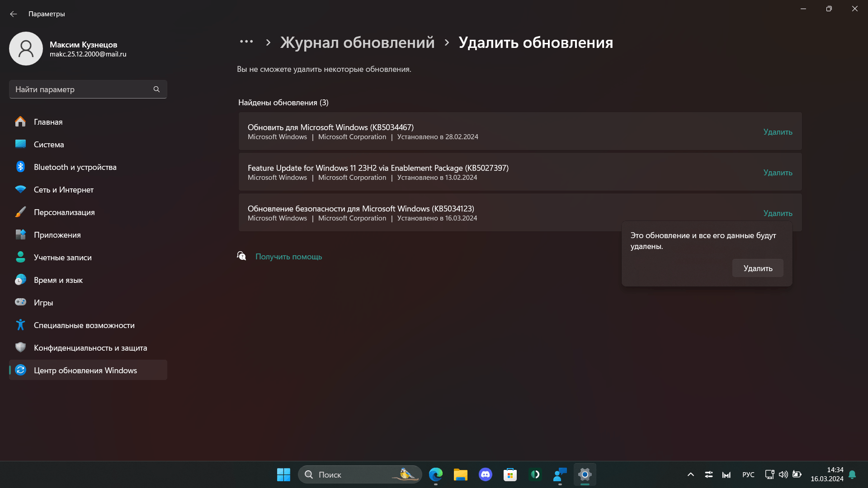Image resolution: width=868 pixels, height=488 pixels.
Task: Expand the breadcrumb ellipsis menu
Action: click(246, 42)
